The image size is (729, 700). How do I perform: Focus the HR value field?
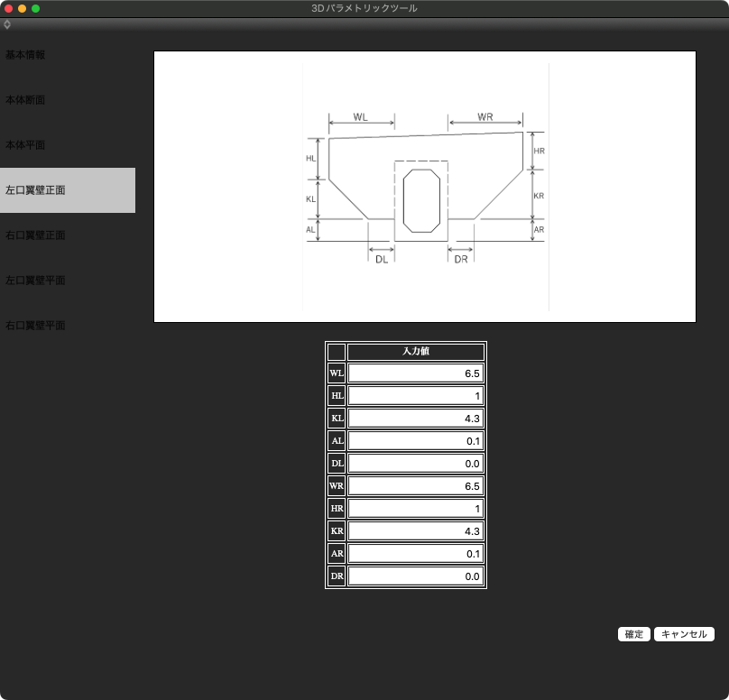pos(416,509)
